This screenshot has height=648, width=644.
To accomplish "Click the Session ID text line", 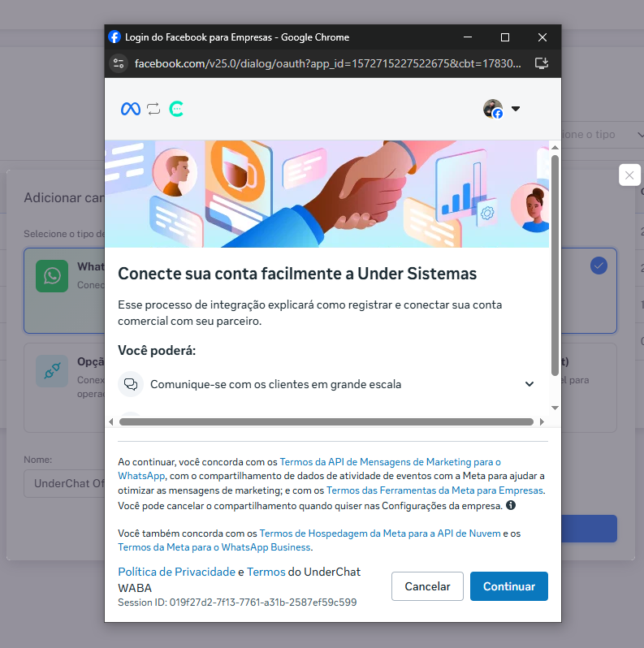I will 237,603.
